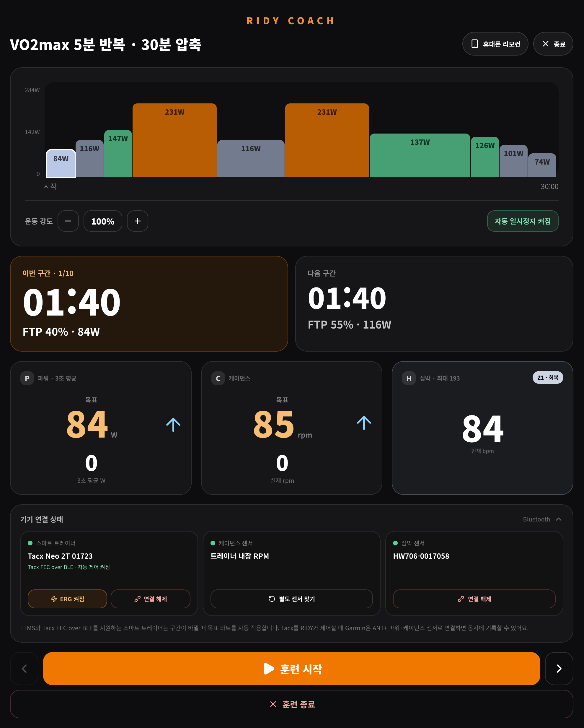Disconnect the Tacx Neo 2T smart trainer
584x728 pixels.
[x=151, y=599]
